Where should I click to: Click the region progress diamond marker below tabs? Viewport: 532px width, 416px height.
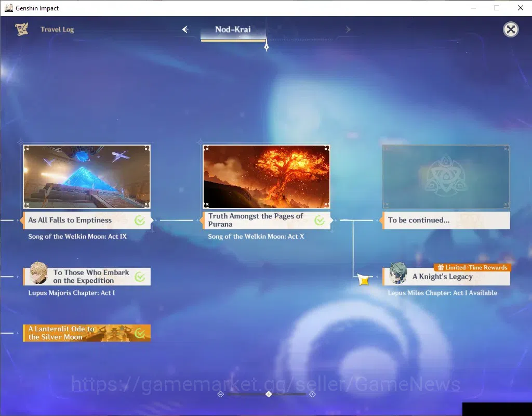(x=267, y=46)
